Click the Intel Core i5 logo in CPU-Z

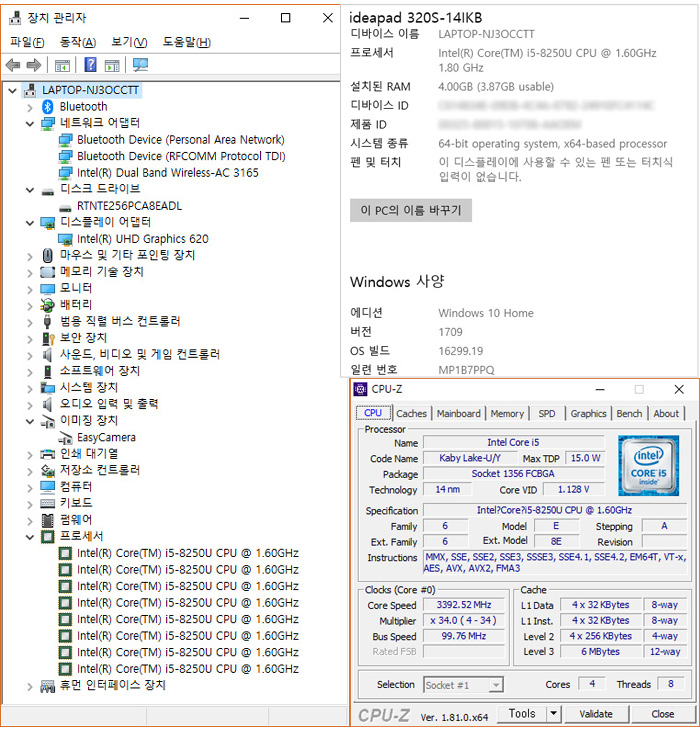tap(648, 465)
